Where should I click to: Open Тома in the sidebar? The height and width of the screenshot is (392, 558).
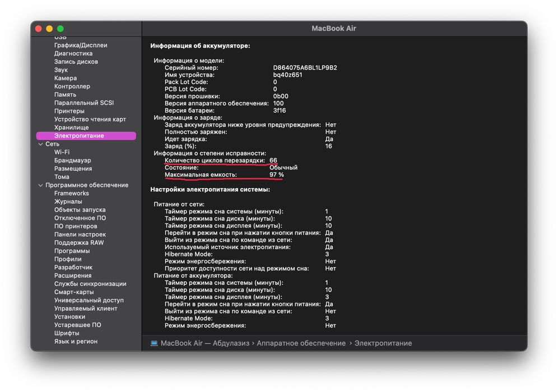point(62,177)
